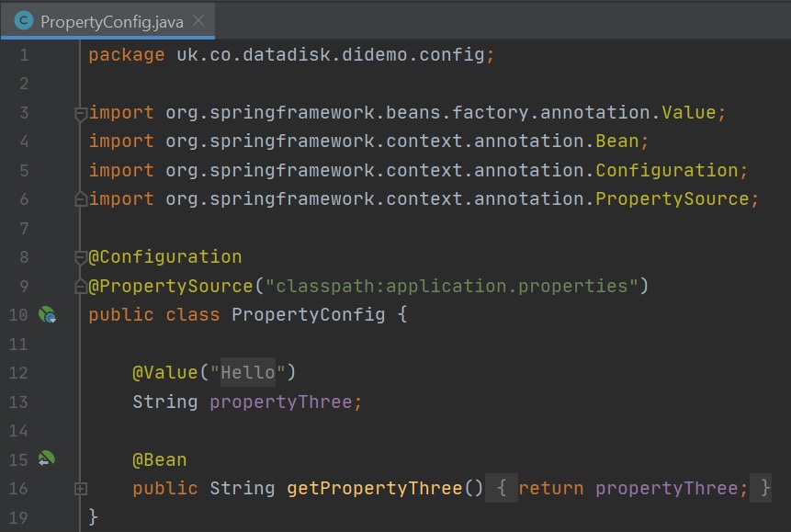Expand the folded getPropertyThree method on line 16
The height and width of the screenshot is (532, 791).
[81, 489]
